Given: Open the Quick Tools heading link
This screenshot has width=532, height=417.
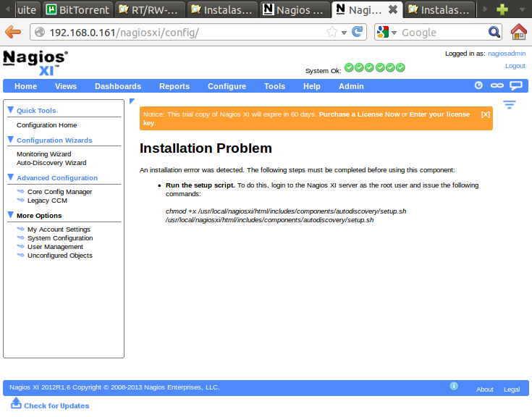Looking at the screenshot, I should [x=36, y=110].
